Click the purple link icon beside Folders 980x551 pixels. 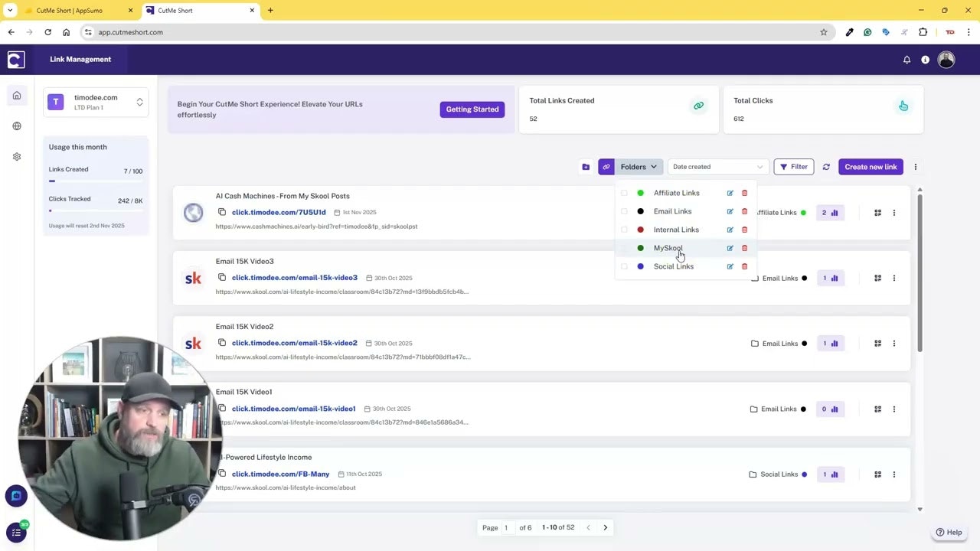point(606,167)
